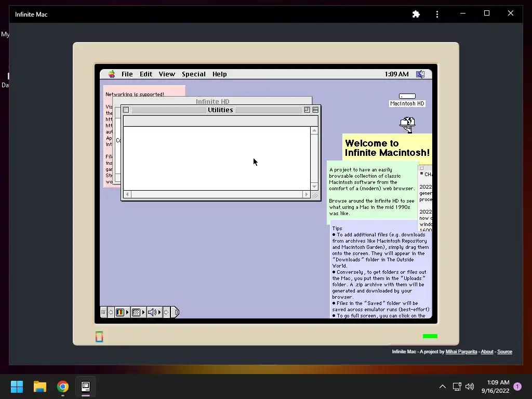The height and width of the screenshot is (399, 532).
Task: Click the 1:09 AM menu bar clock
Action: click(x=396, y=74)
